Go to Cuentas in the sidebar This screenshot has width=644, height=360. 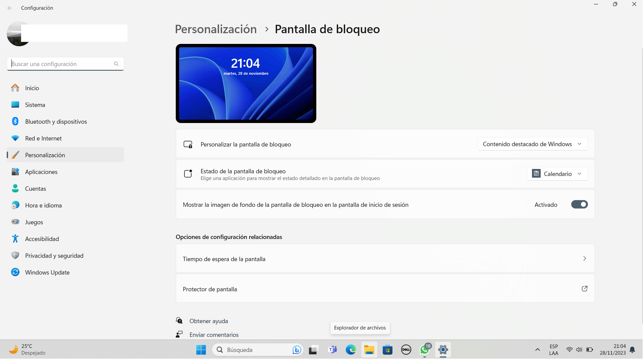pos(65,189)
